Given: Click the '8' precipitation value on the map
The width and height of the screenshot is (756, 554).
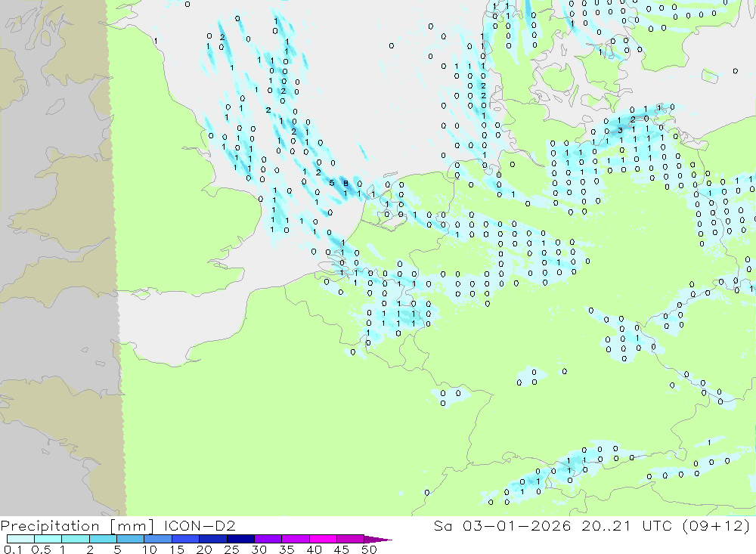Looking at the screenshot, I should point(345,183).
